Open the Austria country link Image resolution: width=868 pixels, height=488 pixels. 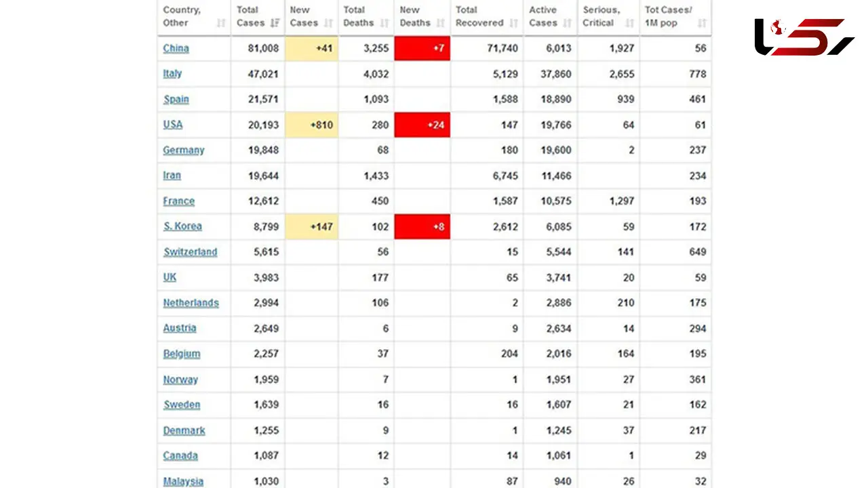[179, 328]
